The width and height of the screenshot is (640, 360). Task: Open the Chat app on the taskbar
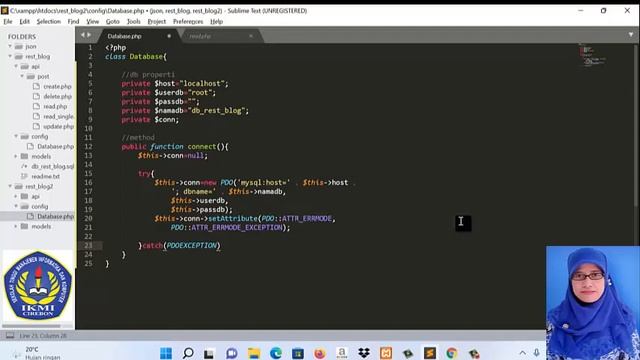[x=231, y=353]
